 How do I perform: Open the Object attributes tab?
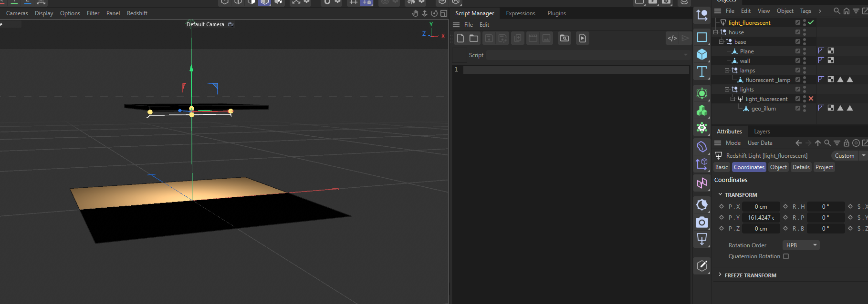point(778,167)
